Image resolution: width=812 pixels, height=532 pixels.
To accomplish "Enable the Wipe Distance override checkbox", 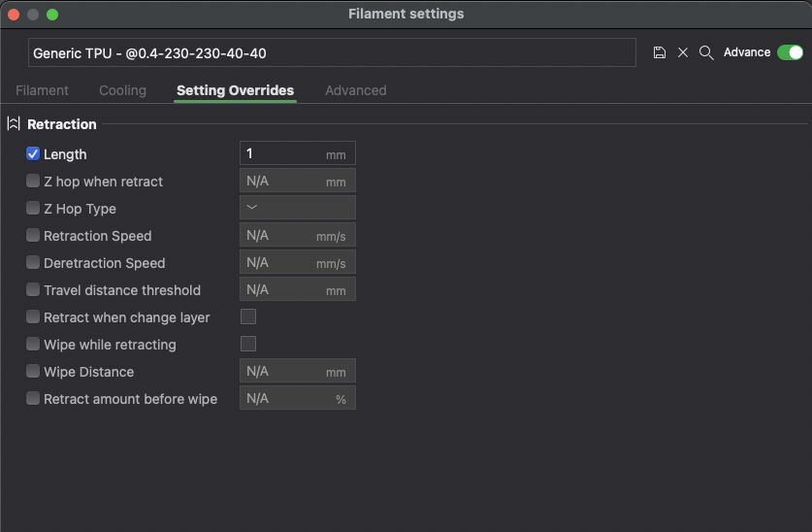I will (x=33, y=372).
